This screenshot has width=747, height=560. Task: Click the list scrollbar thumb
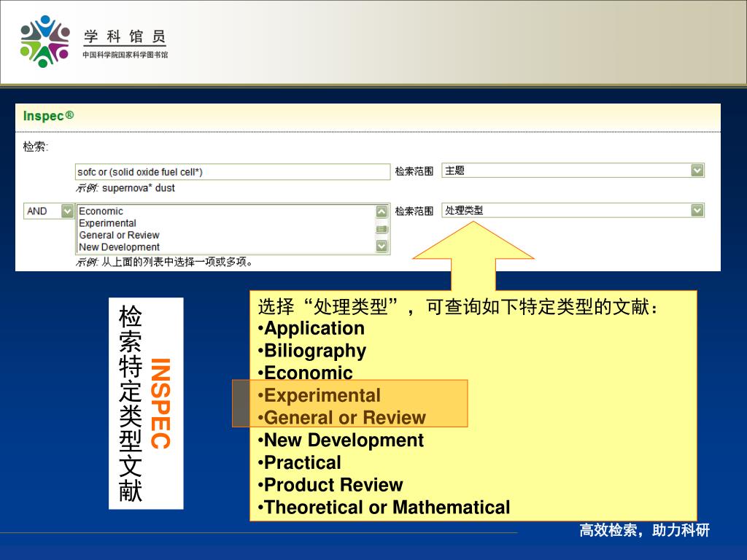click(x=382, y=229)
